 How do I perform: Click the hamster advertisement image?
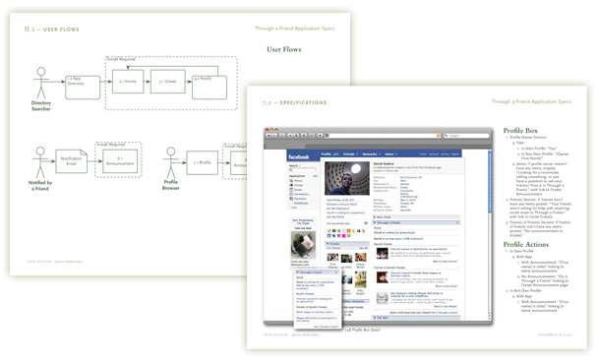(303, 245)
